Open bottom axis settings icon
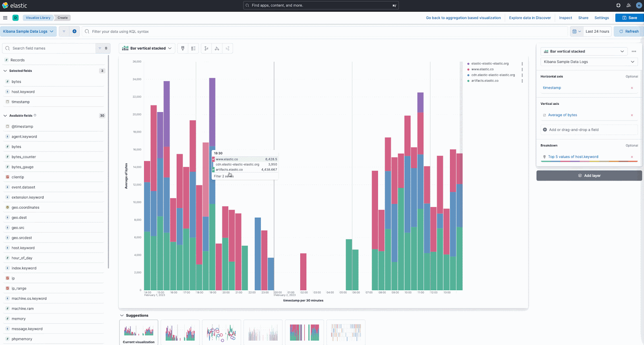 [x=217, y=48]
